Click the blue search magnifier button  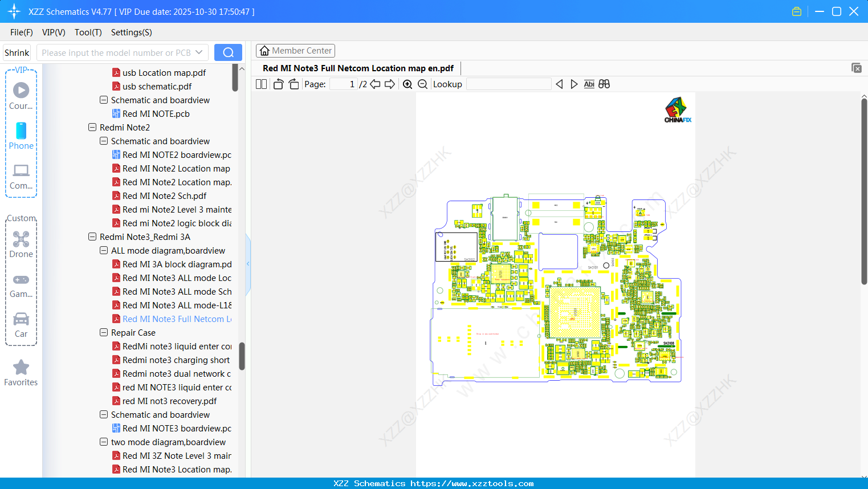tap(228, 52)
